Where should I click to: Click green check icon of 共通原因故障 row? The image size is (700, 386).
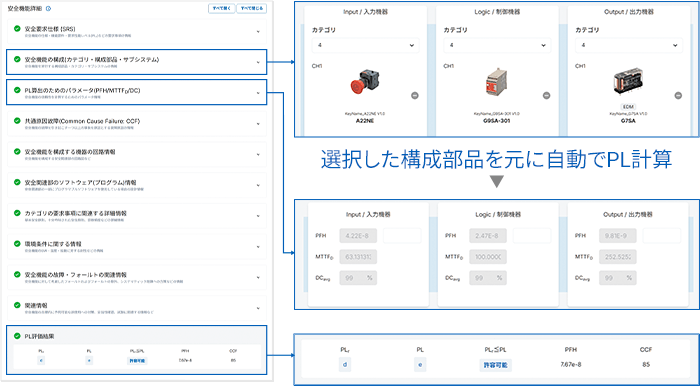(x=17, y=120)
